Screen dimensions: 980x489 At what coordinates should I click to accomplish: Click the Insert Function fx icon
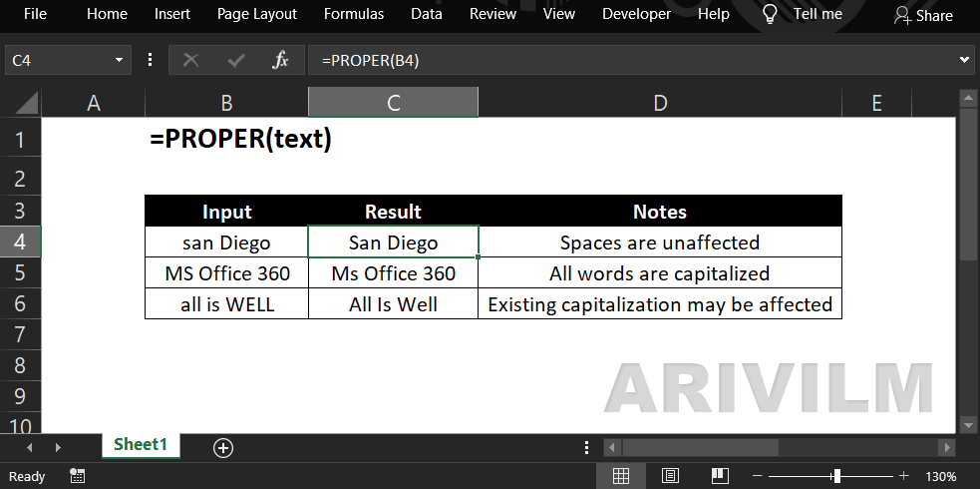(x=280, y=61)
